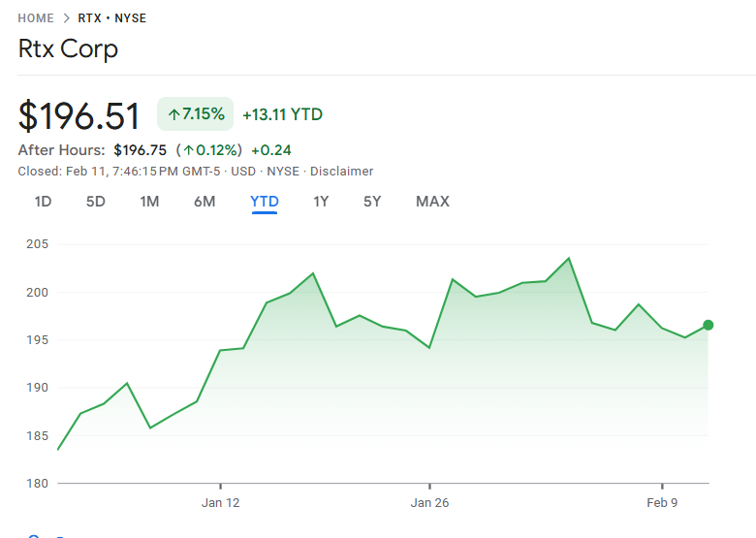Click the green 7.15% change badge
Viewport: 756px width, 538px height.
[196, 114]
